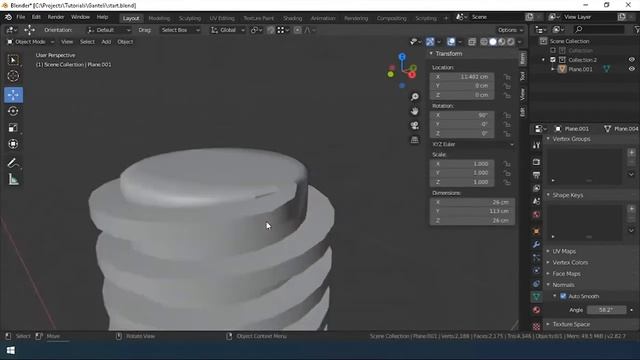Open the Options dropdown in viewport header
640x360 pixels.
(x=510, y=30)
